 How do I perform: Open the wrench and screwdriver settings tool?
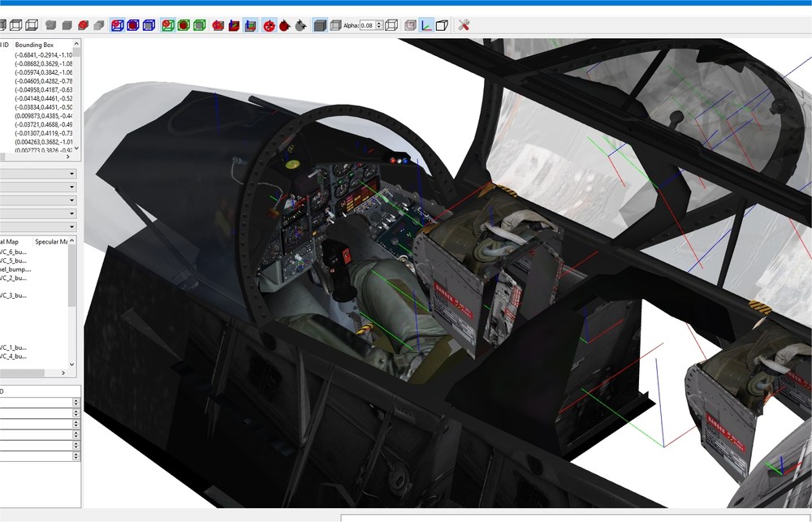pyautogui.click(x=464, y=25)
